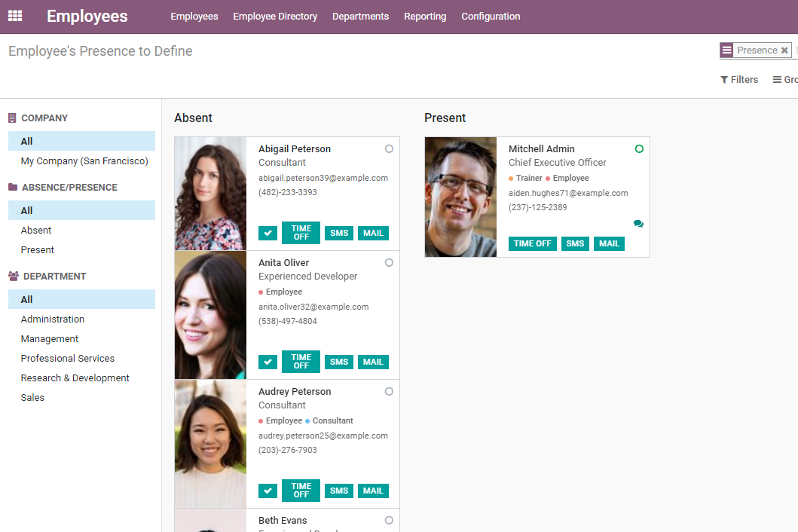Image resolution: width=798 pixels, height=532 pixels.
Task: Click the Absent column header
Action: point(194,118)
